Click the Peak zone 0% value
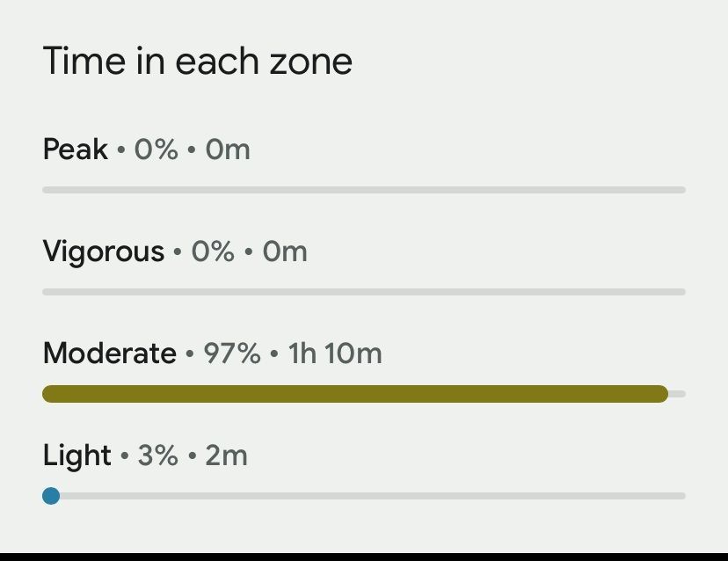Image resolution: width=728 pixels, height=561 pixels. pyautogui.click(x=156, y=149)
